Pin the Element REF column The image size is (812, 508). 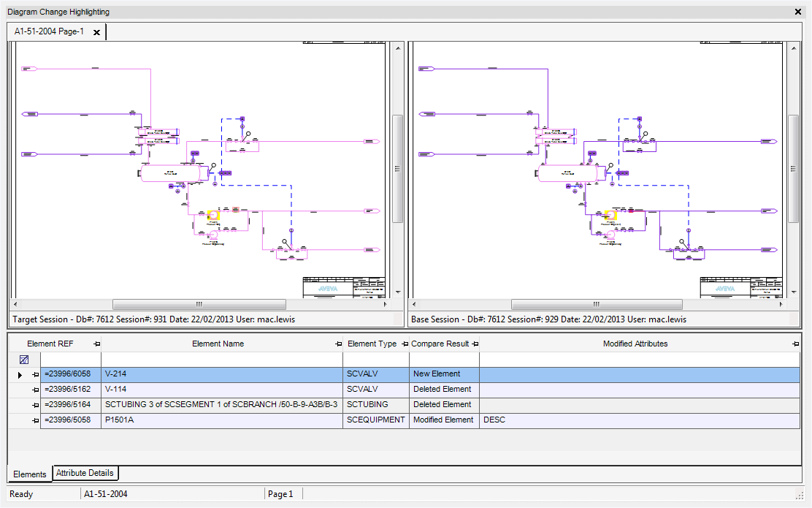[96, 344]
